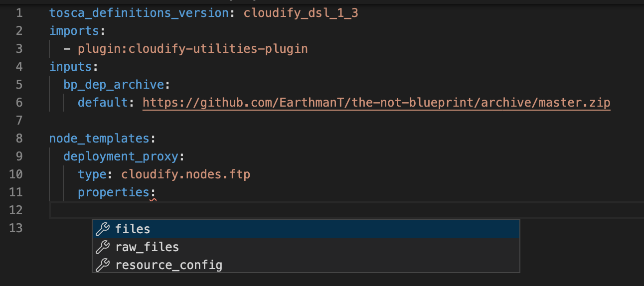Place cursor on the empty line 12
Screen dimensions: 644x286
click(x=346, y=210)
